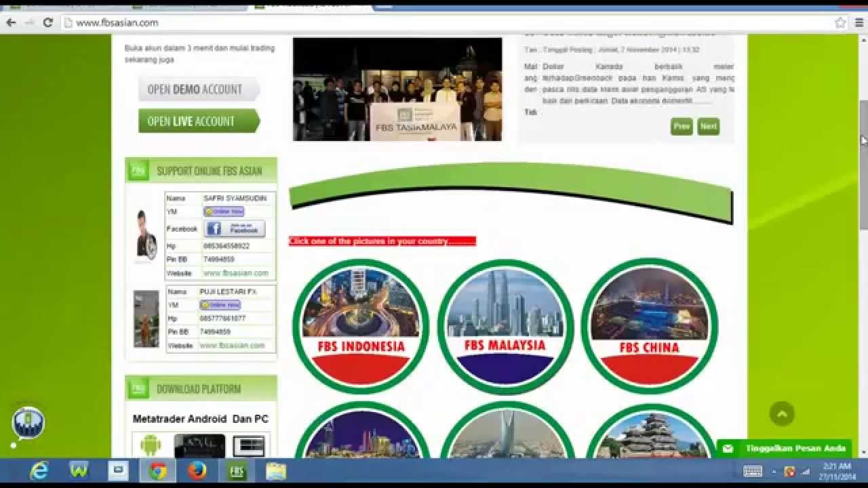Click the browser Back arrow

11,22
